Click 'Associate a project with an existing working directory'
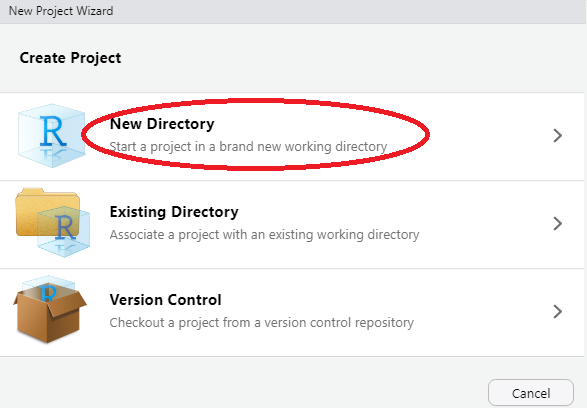The height and width of the screenshot is (408, 587). pyautogui.click(x=264, y=235)
